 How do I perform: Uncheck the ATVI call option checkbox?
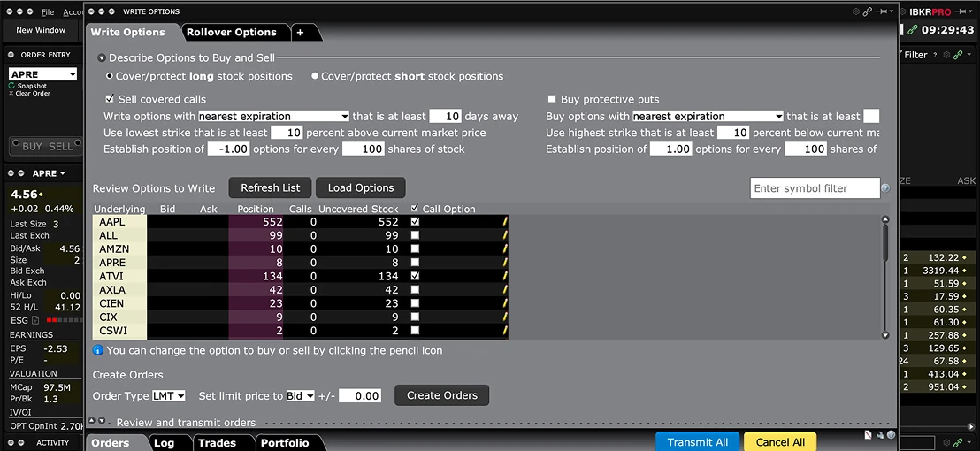[415, 276]
